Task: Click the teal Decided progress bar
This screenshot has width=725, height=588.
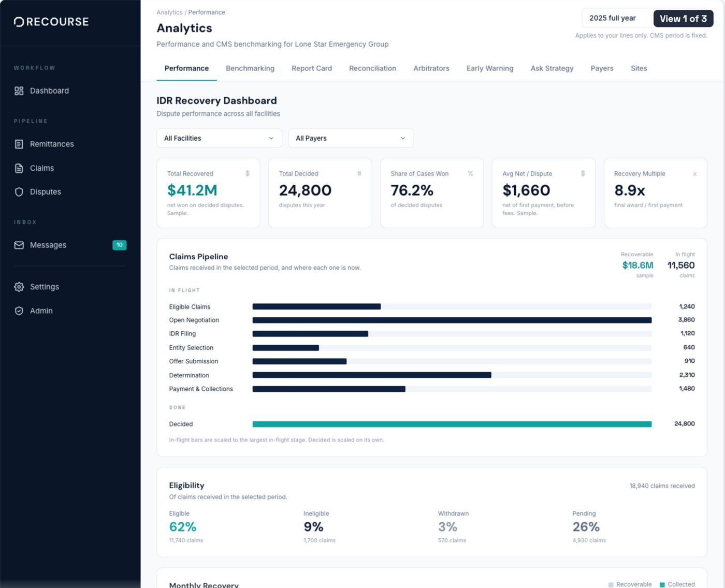Action: point(452,424)
